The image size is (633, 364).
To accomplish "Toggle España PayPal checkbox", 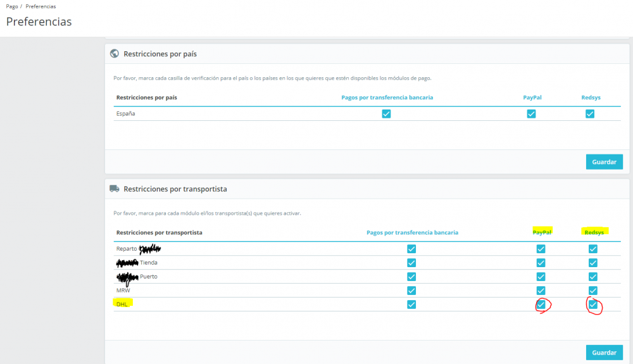I will pos(531,114).
